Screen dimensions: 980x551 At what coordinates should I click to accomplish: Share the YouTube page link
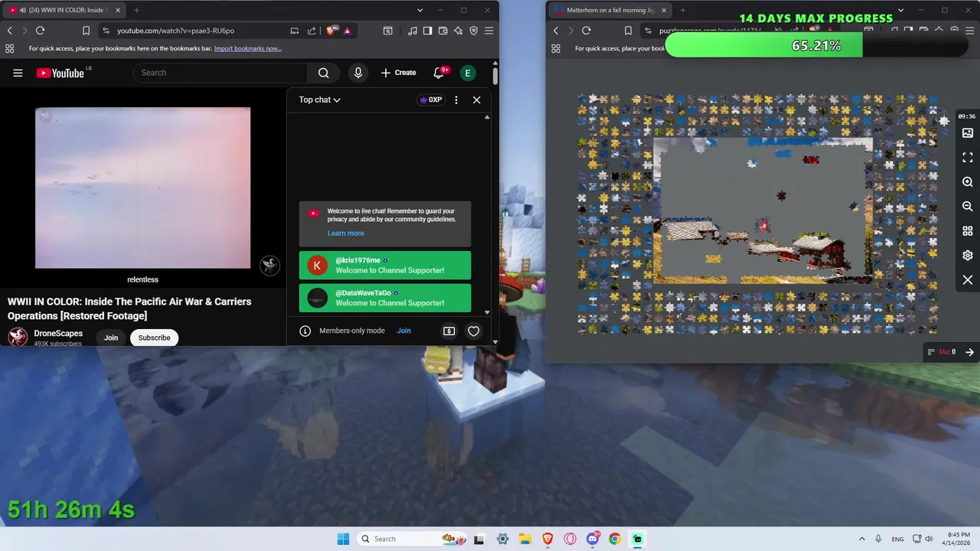312,31
